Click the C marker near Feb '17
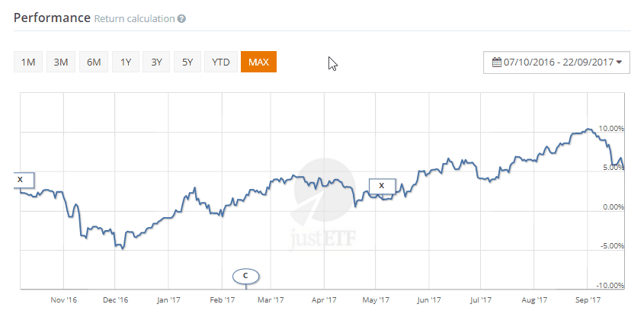 click(x=245, y=275)
